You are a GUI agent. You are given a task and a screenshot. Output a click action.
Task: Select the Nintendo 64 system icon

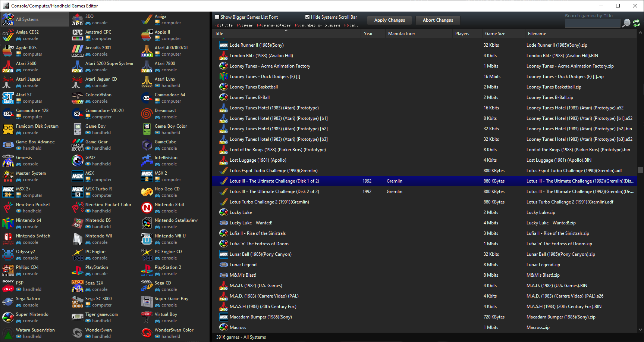[8, 223]
